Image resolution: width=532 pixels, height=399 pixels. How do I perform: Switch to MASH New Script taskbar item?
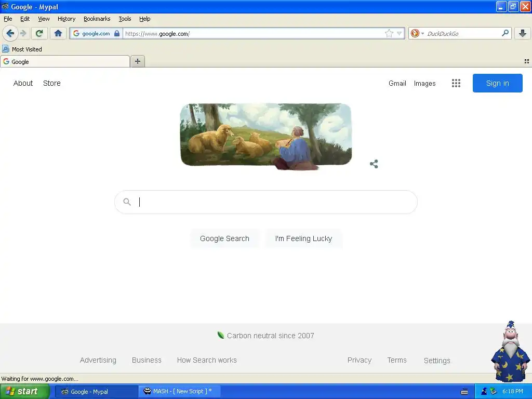[x=180, y=391]
